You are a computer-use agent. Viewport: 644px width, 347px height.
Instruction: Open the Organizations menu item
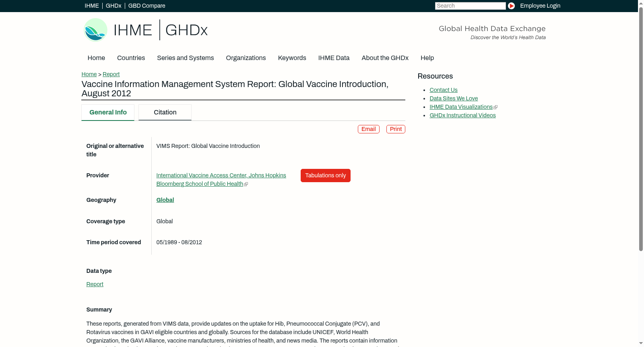(x=246, y=58)
